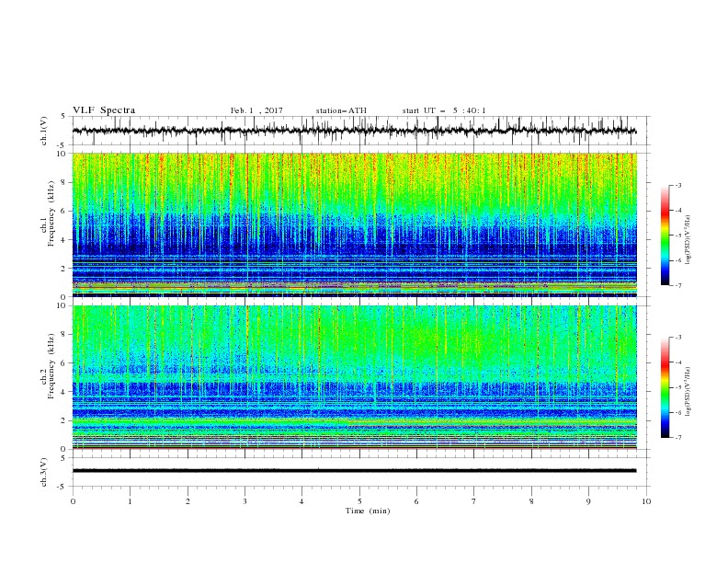Click the "2" kHz tick of ch.1 spectrogram
728x563 pixels.
click(x=64, y=268)
